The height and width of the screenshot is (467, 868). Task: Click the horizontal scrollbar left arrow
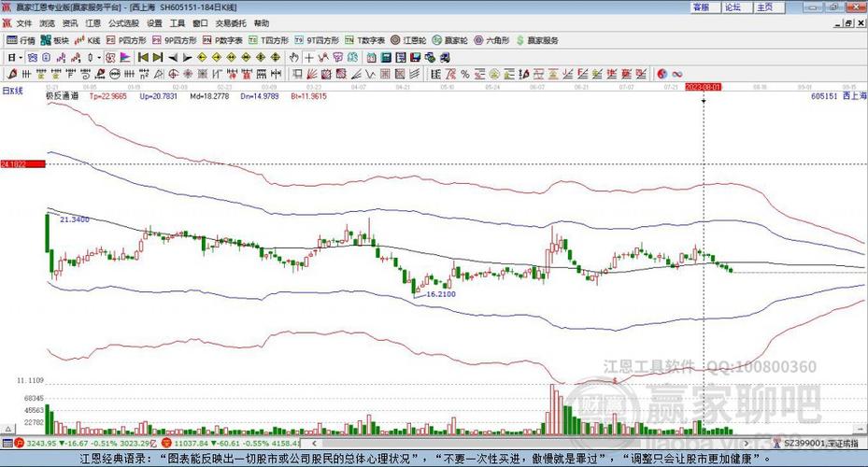coord(314,444)
